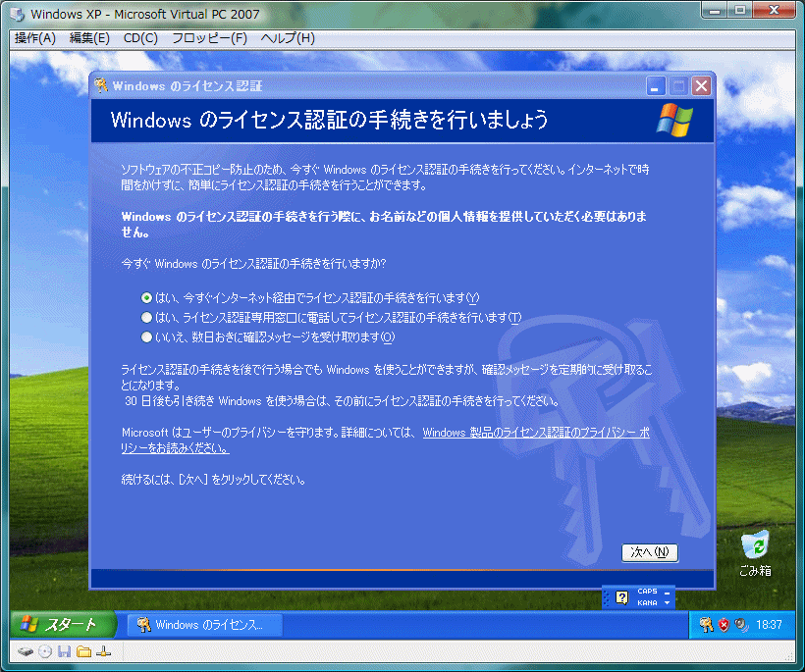This screenshot has width=805, height=672.
Task: Click Virtual PC icon in outer title bar
Action: click(x=18, y=14)
